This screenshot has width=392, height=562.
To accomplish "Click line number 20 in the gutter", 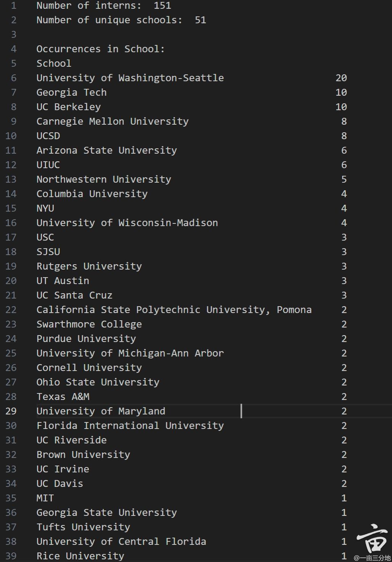I will (x=11, y=281).
